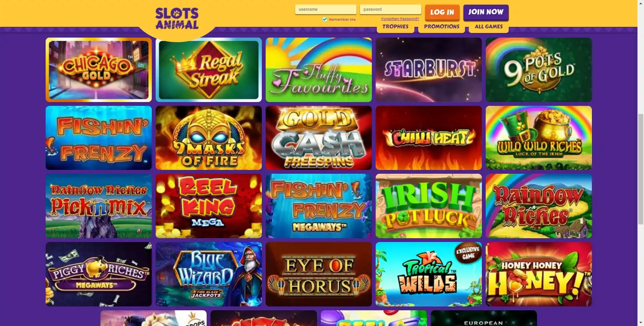Open the Eye of Horus game tile

[319, 274]
